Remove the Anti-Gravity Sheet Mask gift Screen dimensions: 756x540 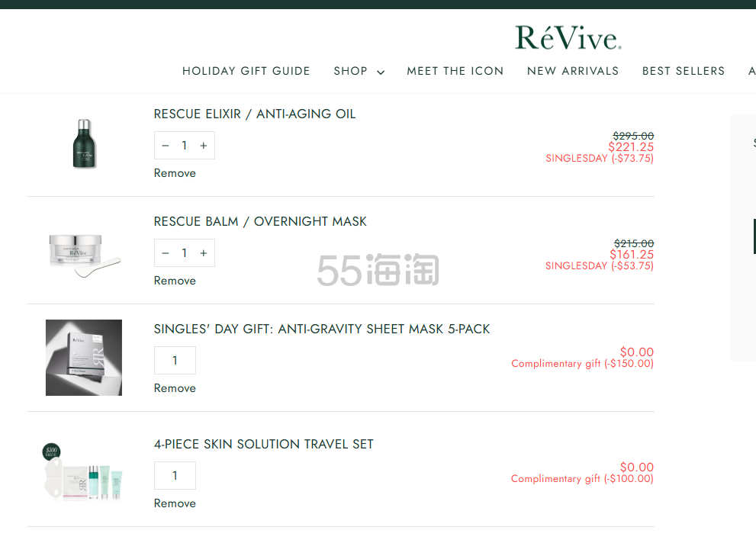[175, 388]
